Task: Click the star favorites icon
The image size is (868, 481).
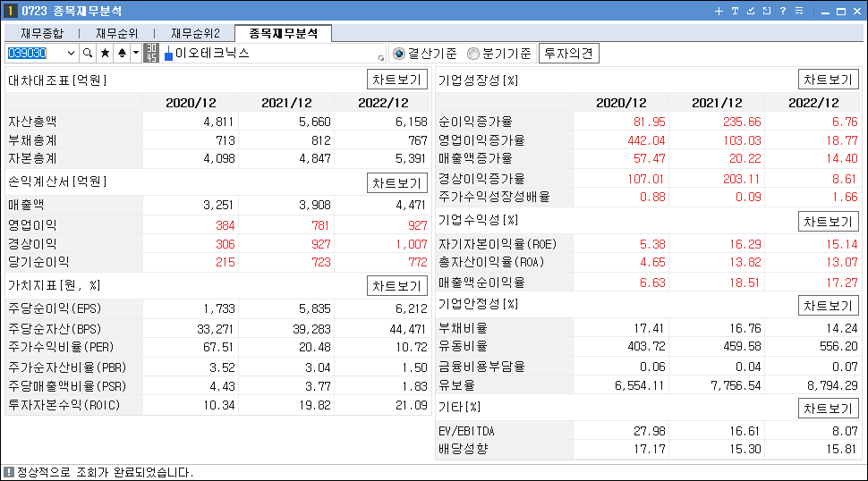Action: click(105, 53)
